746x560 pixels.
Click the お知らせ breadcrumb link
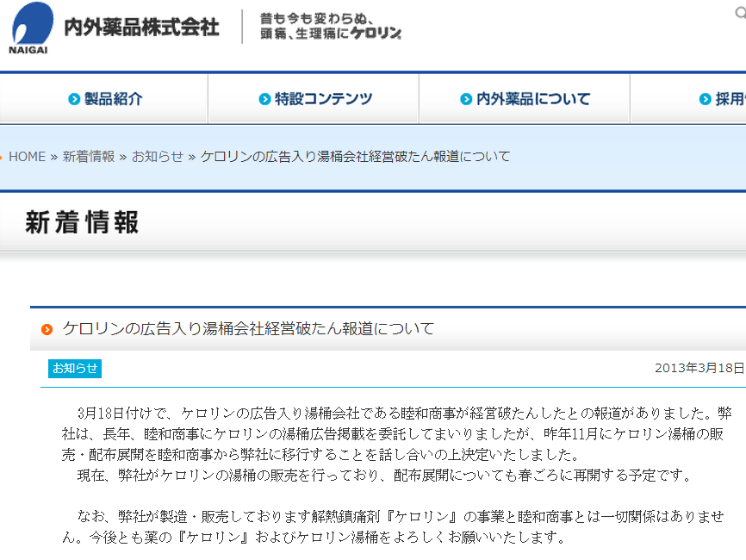click(x=157, y=156)
